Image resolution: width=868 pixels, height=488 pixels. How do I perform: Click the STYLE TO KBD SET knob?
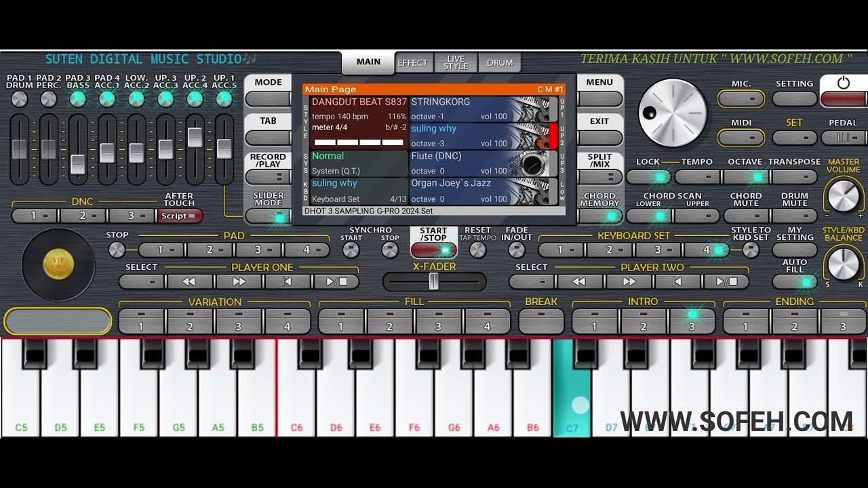(x=751, y=250)
